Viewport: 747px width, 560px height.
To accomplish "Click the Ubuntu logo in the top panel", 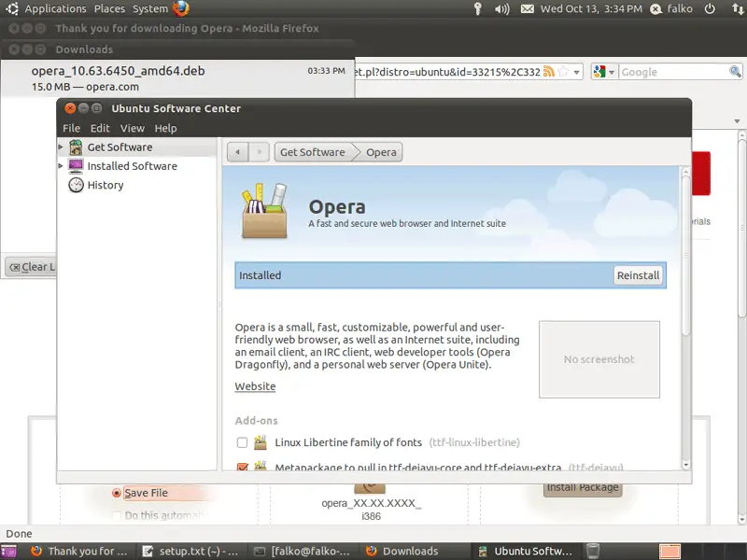I will [x=12, y=8].
